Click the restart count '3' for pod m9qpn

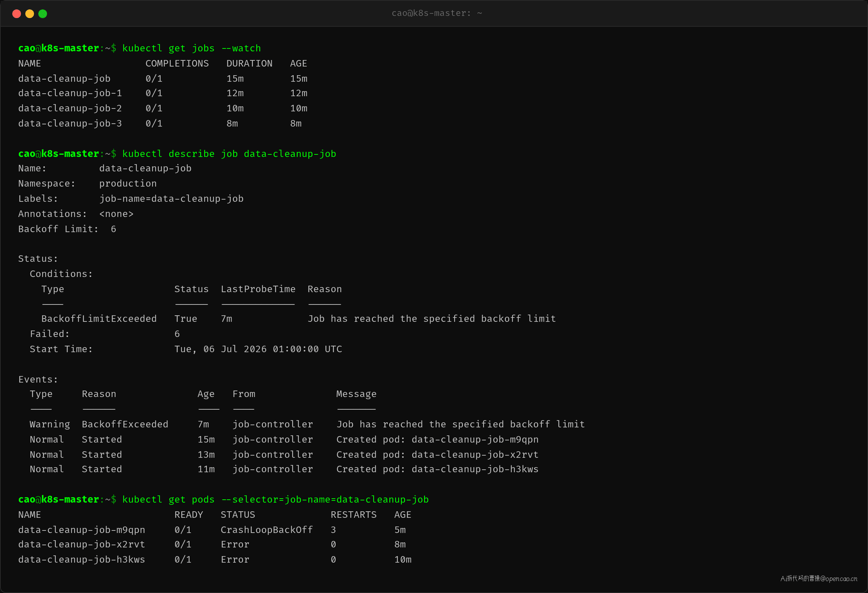point(333,529)
